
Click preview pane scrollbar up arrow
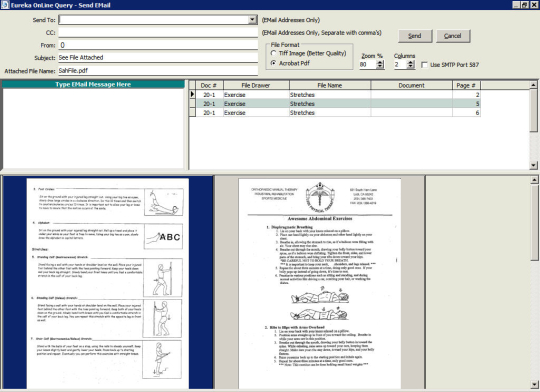[x=534, y=180]
